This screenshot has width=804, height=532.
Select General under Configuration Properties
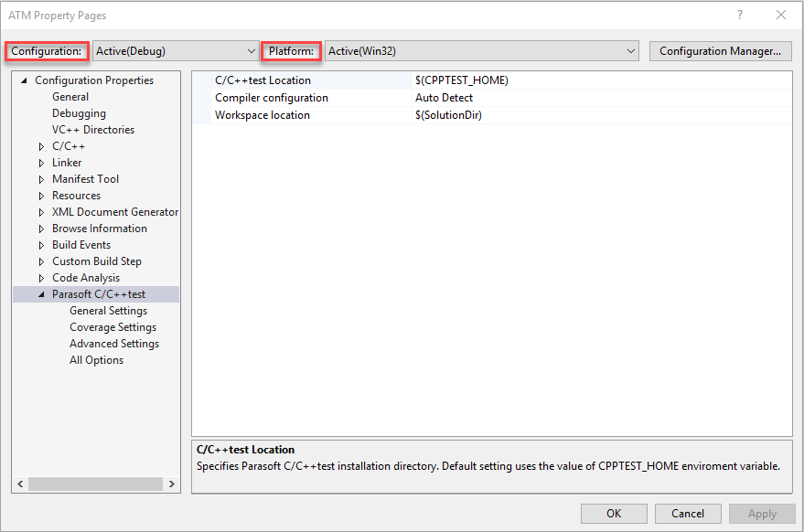tap(70, 97)
